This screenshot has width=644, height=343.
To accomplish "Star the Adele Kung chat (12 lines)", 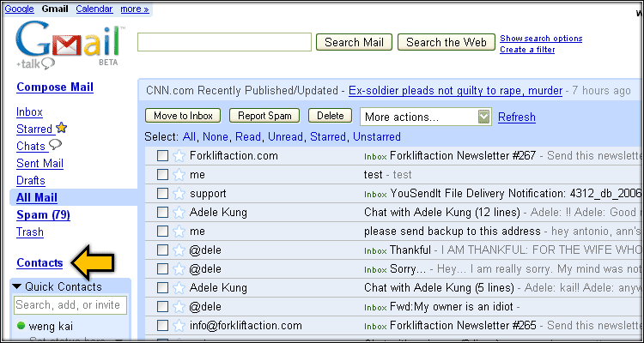I will pyautogui.click(x=179, y=213).
